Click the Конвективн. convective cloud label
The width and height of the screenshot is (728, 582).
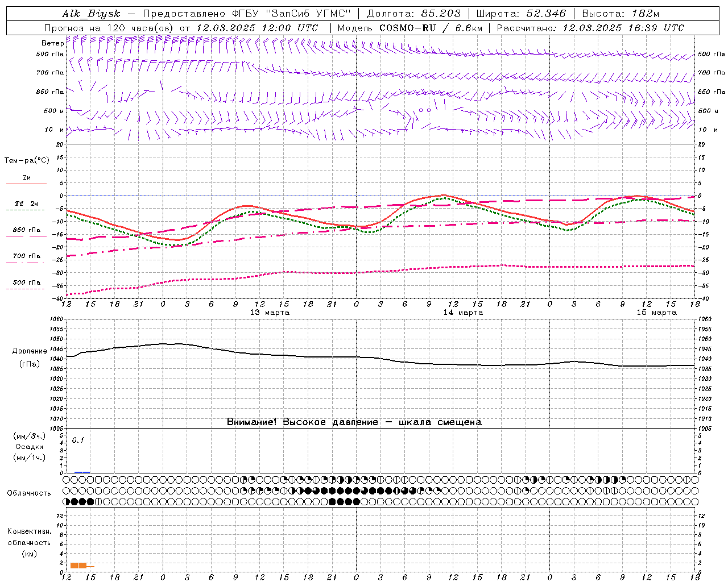pyautogui.click(x=30, y=531)
